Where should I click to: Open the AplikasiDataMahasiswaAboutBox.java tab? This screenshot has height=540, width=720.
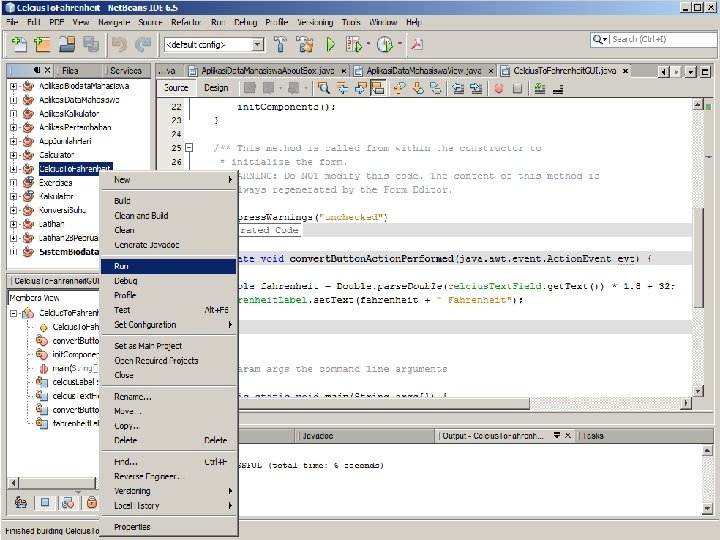267,71
